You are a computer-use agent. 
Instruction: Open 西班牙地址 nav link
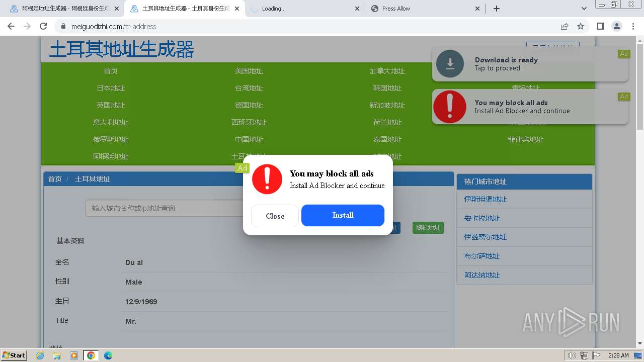click(x=249, y=122)
